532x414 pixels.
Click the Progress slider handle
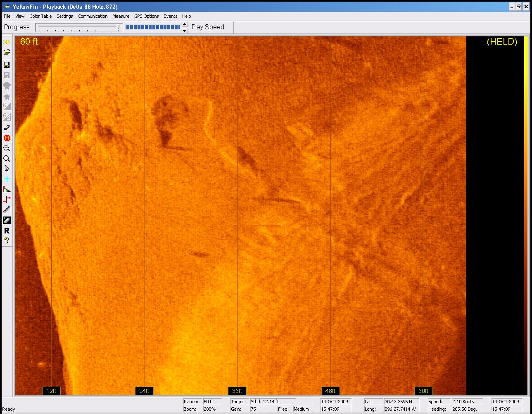click(x=119, y=27)
